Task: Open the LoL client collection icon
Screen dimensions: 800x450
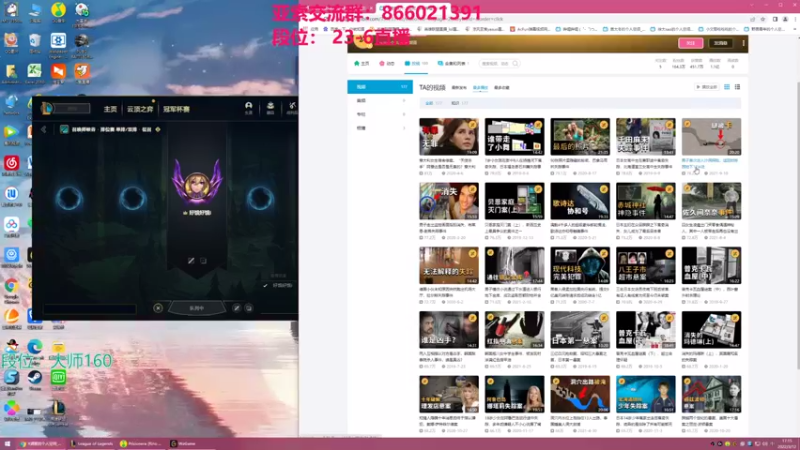Action: pos(270,108)
